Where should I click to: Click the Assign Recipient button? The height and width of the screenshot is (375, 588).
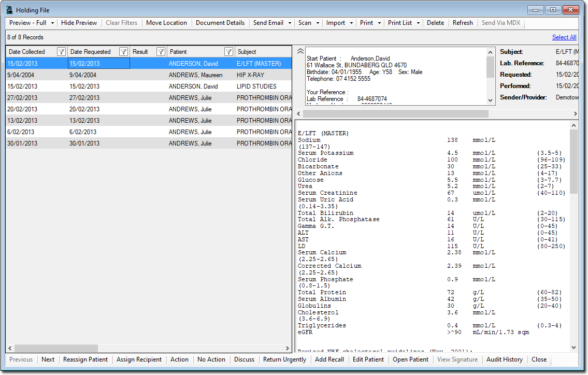139,359
